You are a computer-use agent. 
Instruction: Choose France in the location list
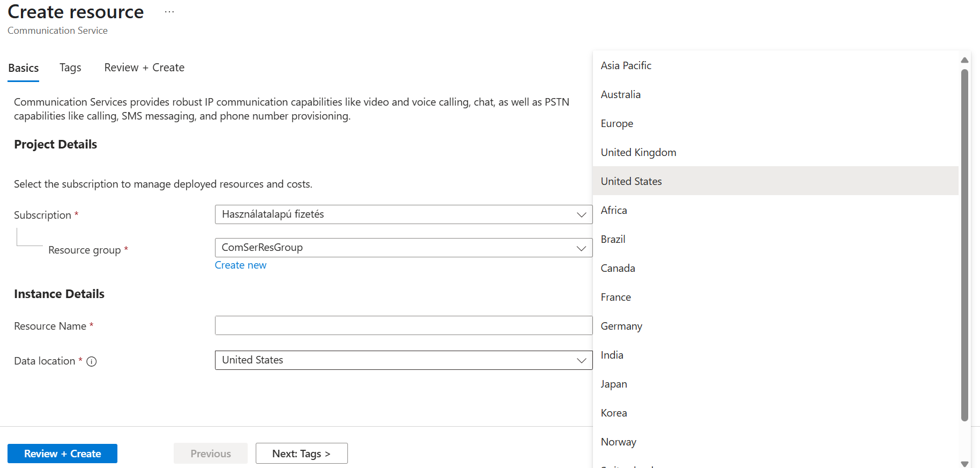[776, 297]
